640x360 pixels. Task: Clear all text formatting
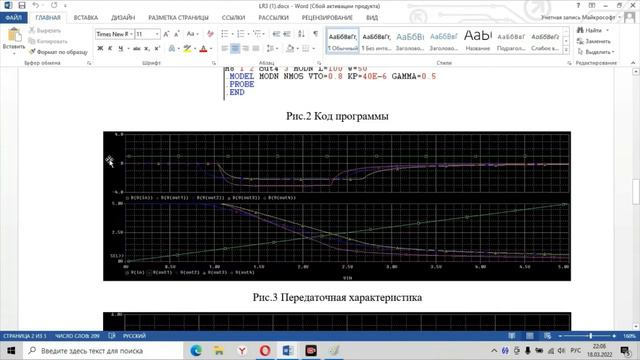tap(210, 34)
